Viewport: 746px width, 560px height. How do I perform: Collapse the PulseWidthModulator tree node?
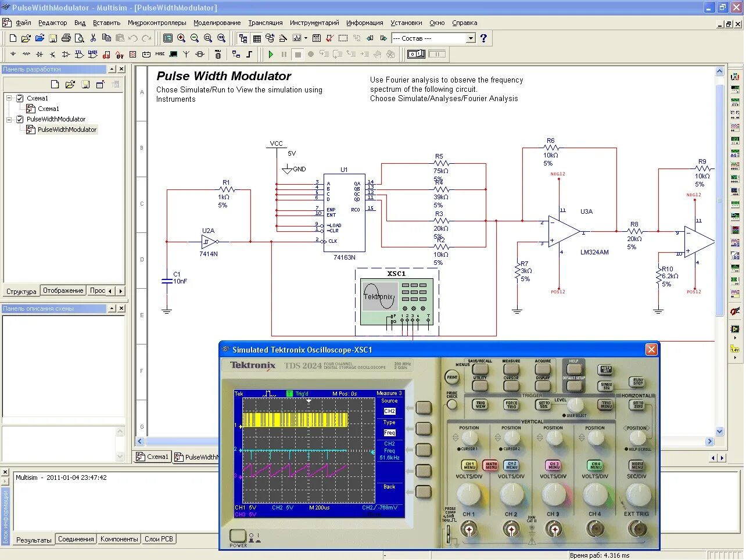[9, 119]
